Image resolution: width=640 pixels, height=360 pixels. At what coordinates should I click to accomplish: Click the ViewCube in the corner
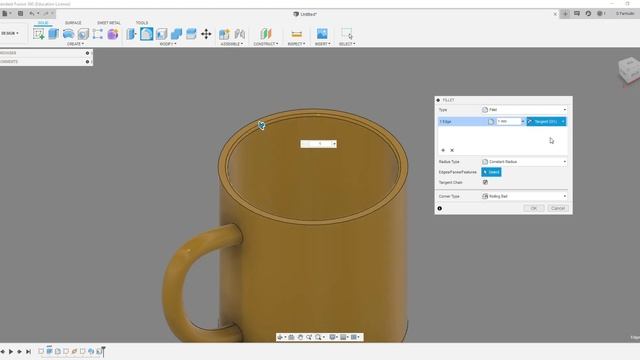click(x=629, y=71)
